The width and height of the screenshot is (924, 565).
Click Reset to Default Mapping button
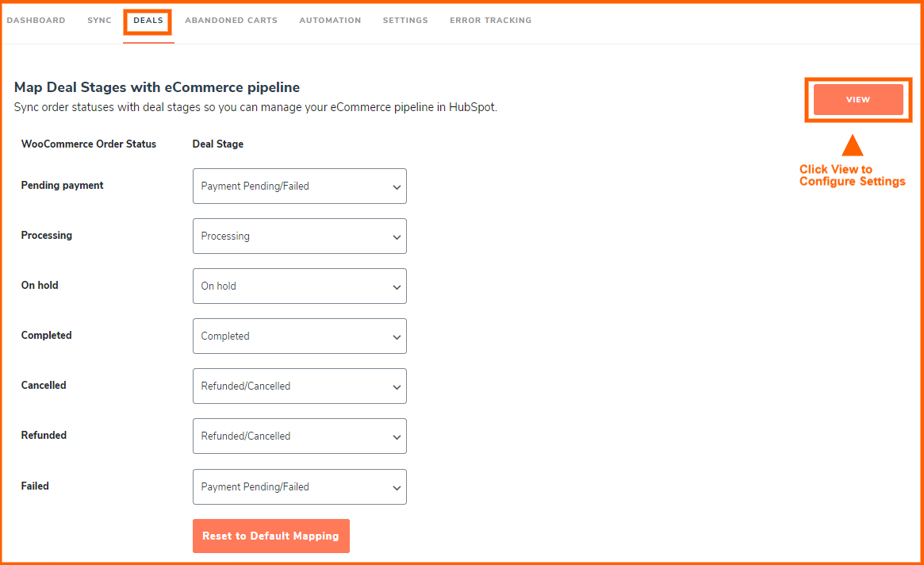270,536
